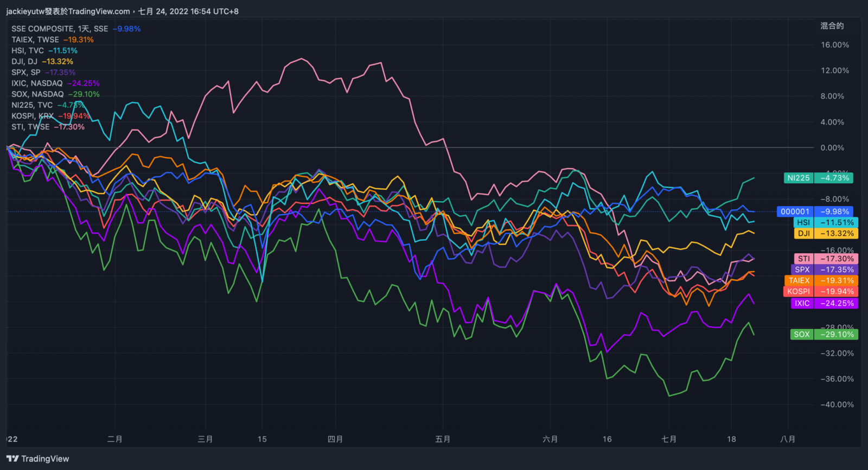The image size is (868, 470).
Task: Click the KOSPI red price label tag
Action: pyautogui.click(x=819, y=292)
